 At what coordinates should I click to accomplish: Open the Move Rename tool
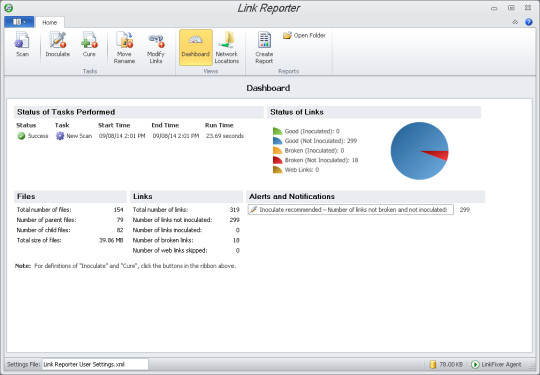tap(124, 48)
